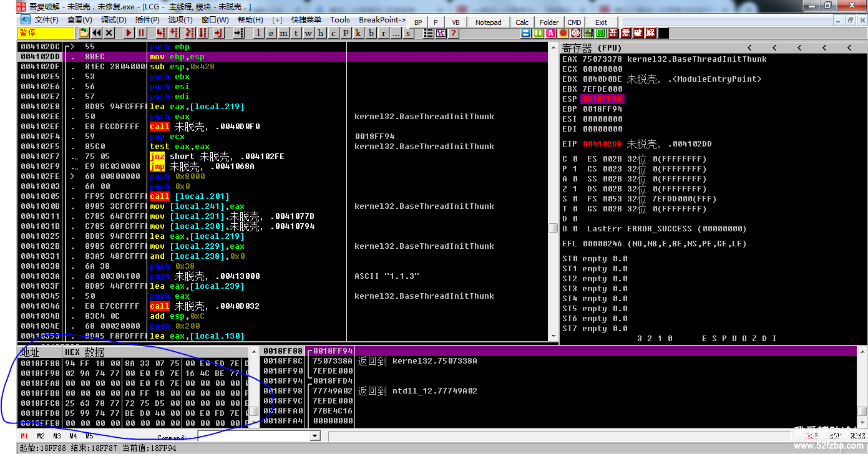Click the Trace Over toolbar icon
868x454 pixels.
tap(203, 33)
